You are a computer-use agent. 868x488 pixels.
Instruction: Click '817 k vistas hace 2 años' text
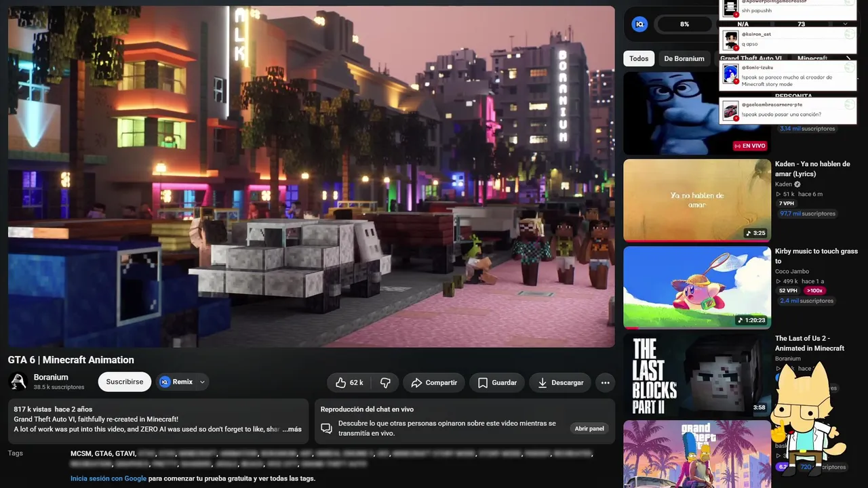(x=53, y=409)
